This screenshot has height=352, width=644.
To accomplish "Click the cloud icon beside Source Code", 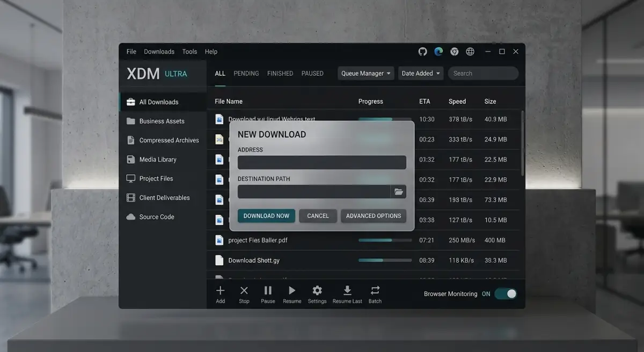I will (130, 217).
